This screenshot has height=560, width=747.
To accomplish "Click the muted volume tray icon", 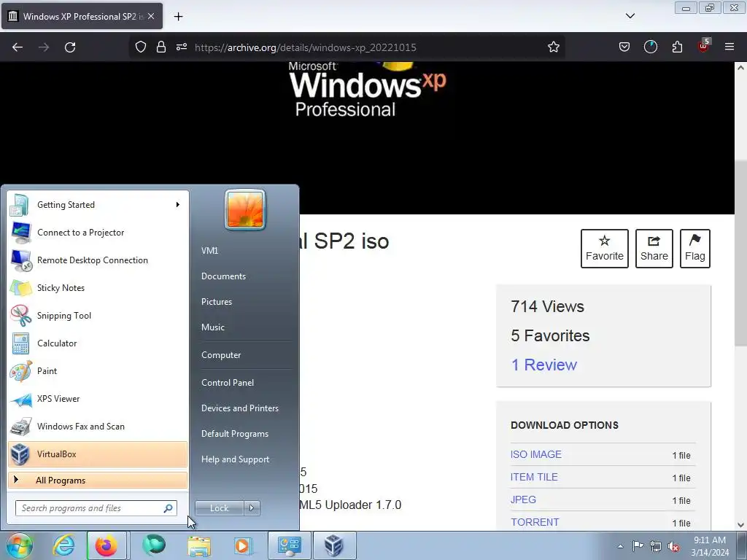I will 673,546.
